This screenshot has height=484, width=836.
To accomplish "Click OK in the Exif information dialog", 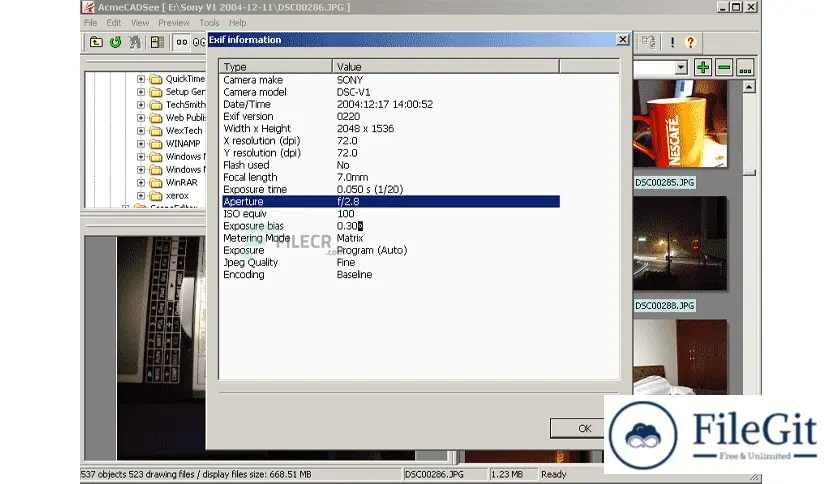I will (578, 428).
